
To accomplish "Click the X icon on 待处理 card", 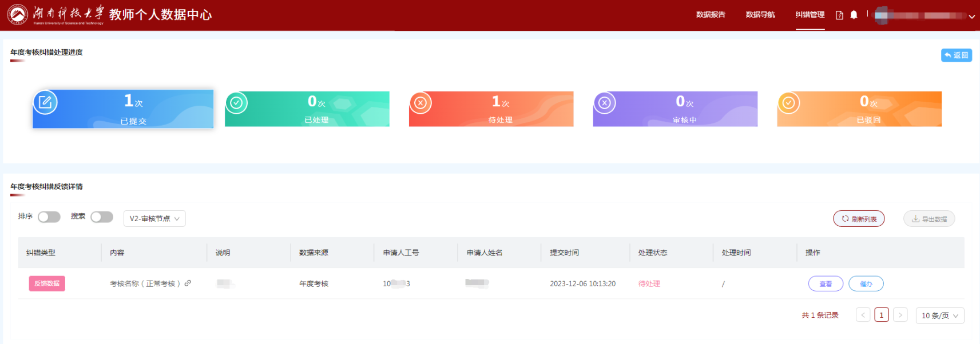I will pyautogui.click(x=420, y=103).
